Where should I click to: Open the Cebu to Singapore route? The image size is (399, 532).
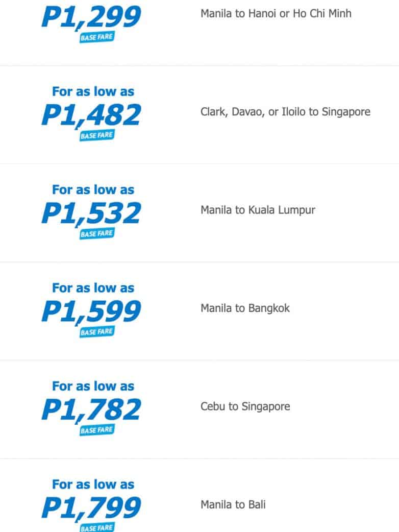tap(245, 406)
